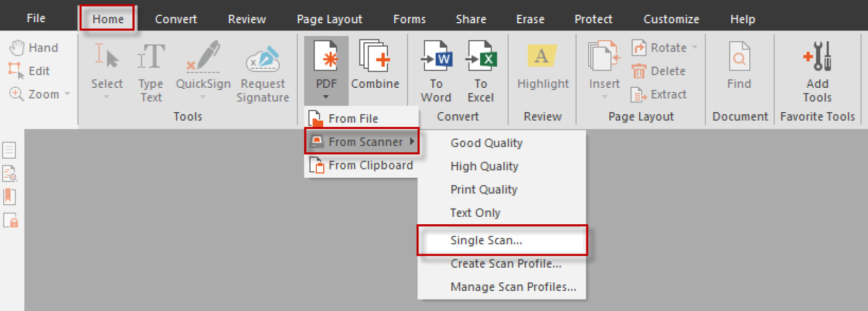
Task: Open the From Scanner submenu
Action: tap(361, 141)
